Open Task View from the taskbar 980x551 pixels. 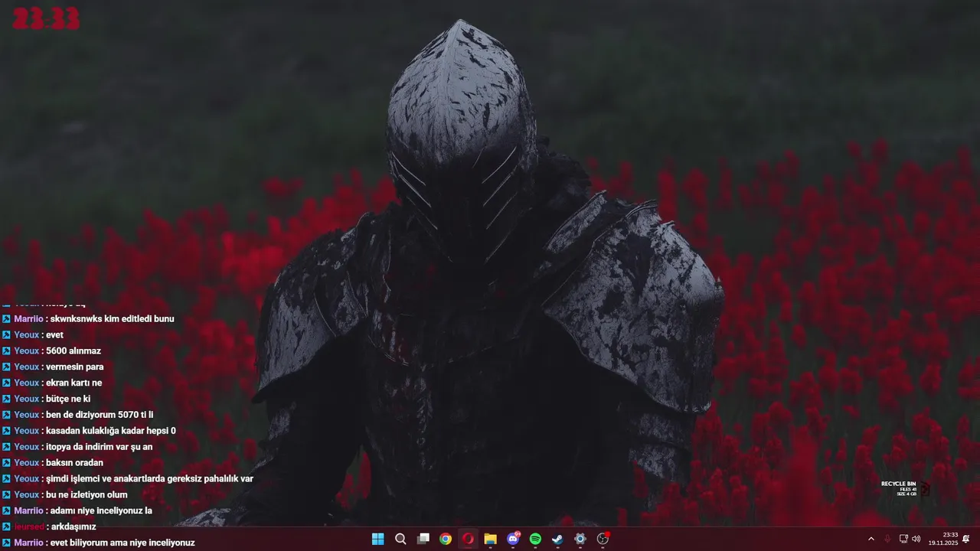point(423,539)
